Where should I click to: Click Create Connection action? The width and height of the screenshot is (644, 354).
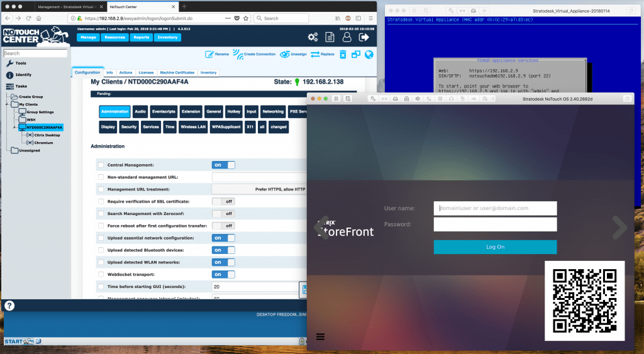click(x=254, y=54)
